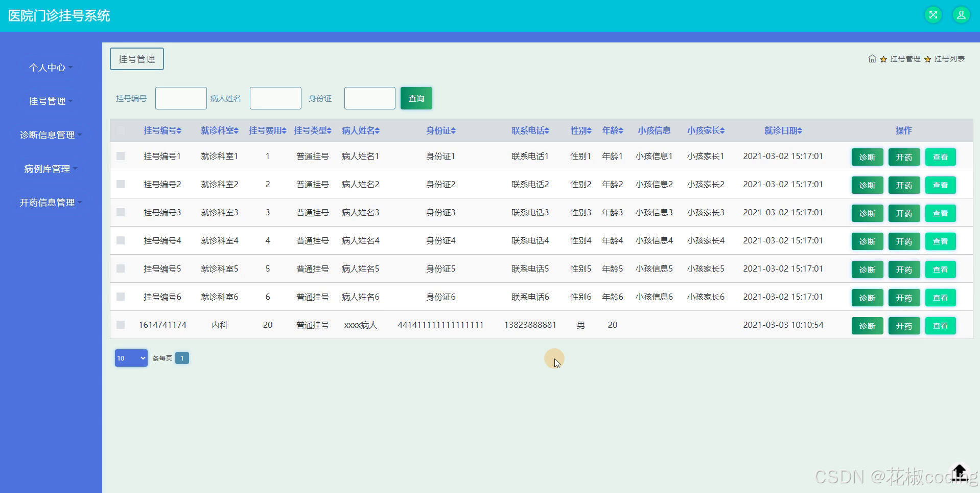980x493 pixels.
Task: Click the 小孩信息 column header
Action: (654, 130)
